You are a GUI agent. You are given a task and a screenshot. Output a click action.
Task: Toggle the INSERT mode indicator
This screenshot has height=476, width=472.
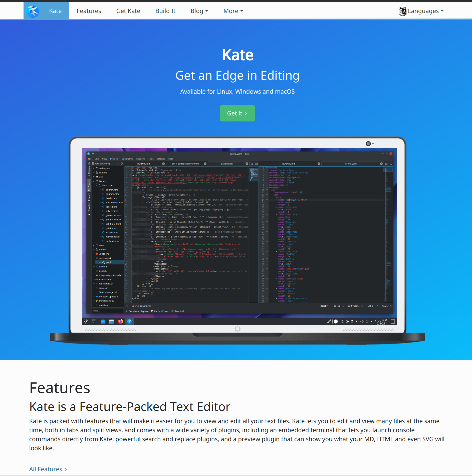[x=324, y=306]
